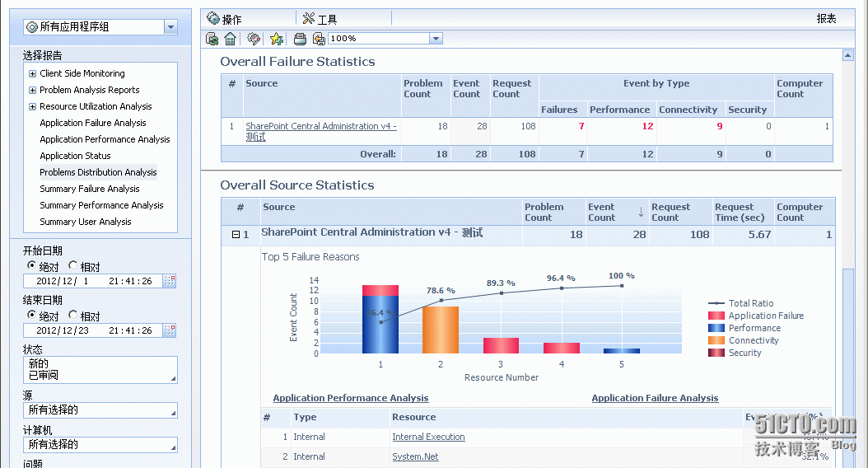This screenshot has height=468, width=868.
Task: Select Application Performance Analysis in report list
Action: point(105,139)
